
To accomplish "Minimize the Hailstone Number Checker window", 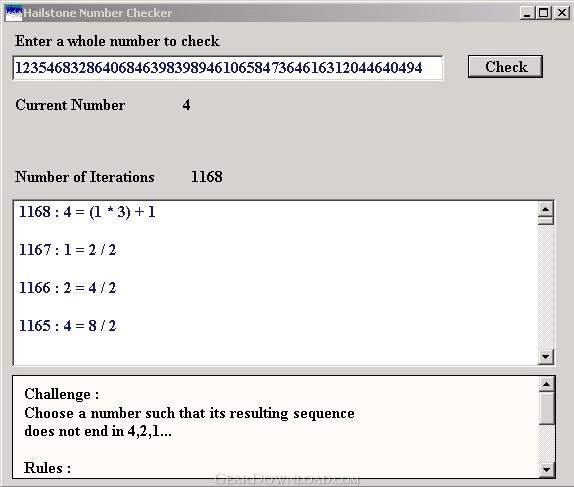I will tap(527, 14).
